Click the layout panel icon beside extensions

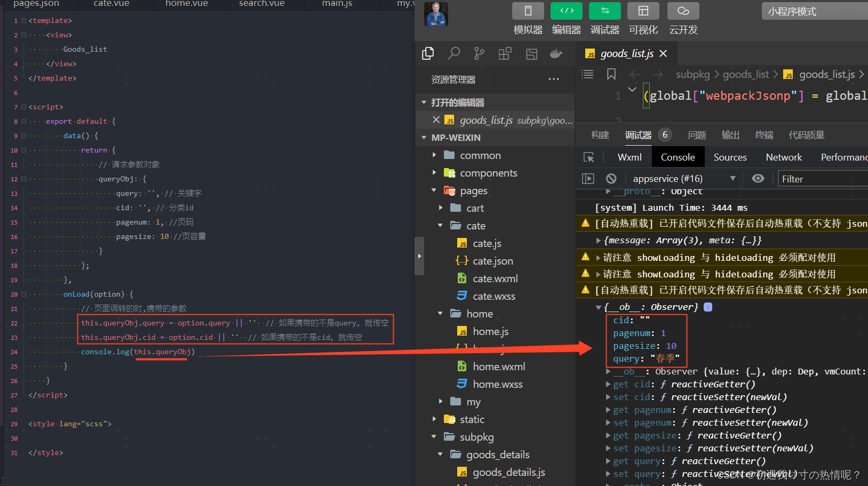[531, 53]
